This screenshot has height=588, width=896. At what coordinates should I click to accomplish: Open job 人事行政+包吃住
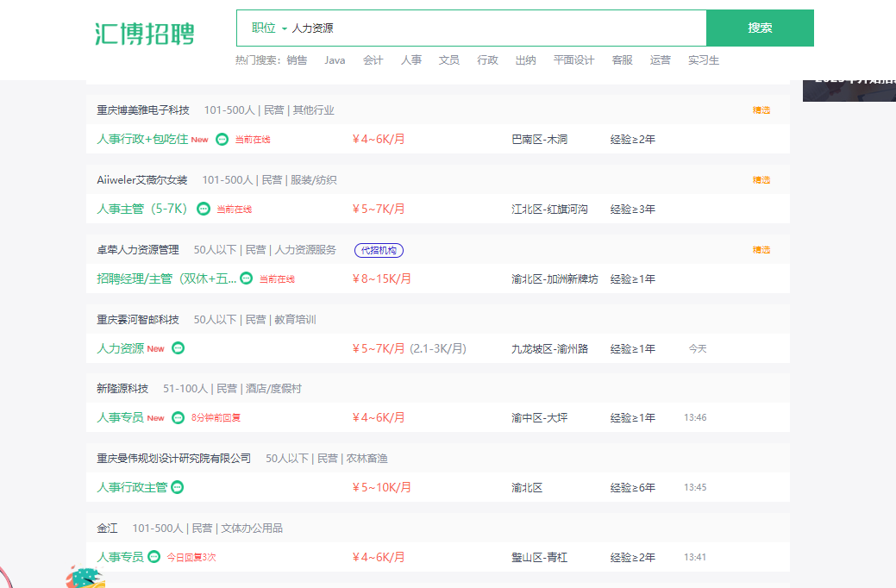pos(142,139)
